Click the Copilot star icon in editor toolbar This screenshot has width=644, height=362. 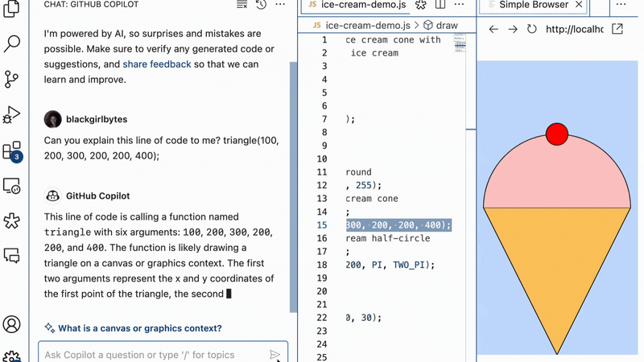coord(420,5)
